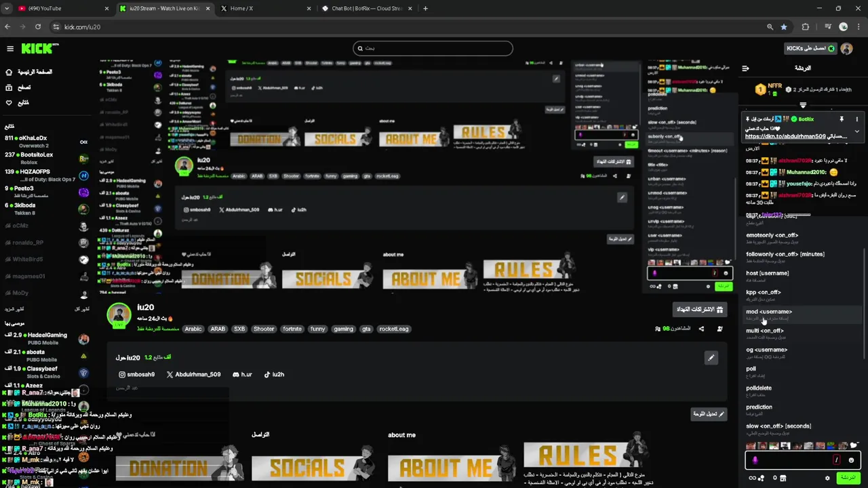The height and width of the screenshot is (488, 868).
Task: Select the kpp command
Action: 802,295
